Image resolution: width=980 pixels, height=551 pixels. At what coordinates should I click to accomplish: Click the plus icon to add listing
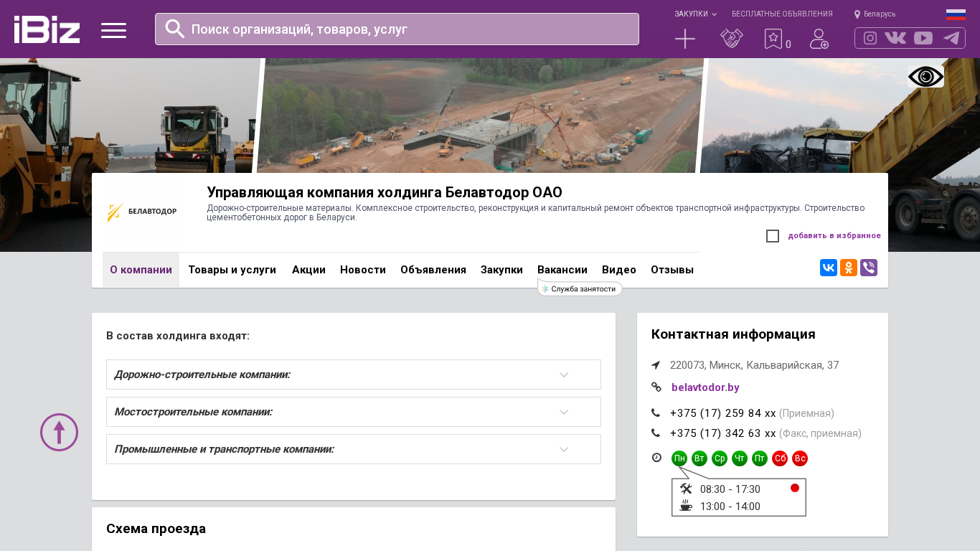tap(685, 39)
